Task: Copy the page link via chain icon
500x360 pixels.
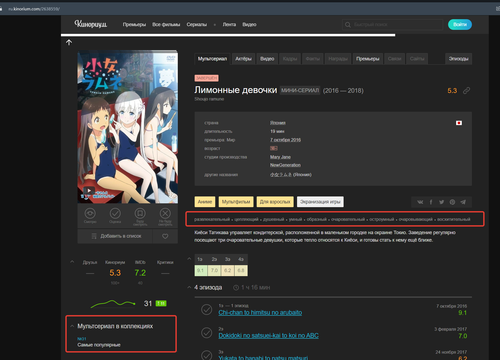Action: [x=466, y=90]
